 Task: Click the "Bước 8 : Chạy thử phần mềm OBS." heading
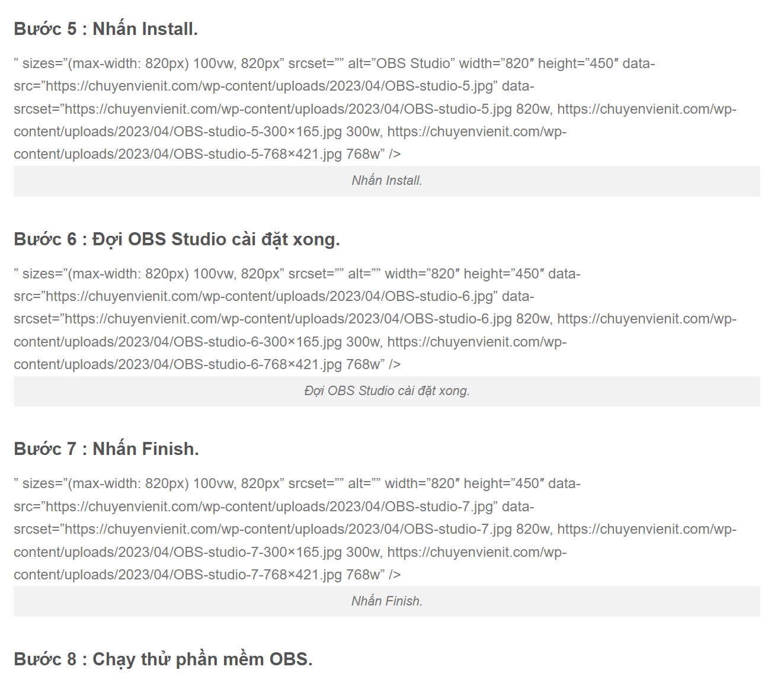pos(163,659)
